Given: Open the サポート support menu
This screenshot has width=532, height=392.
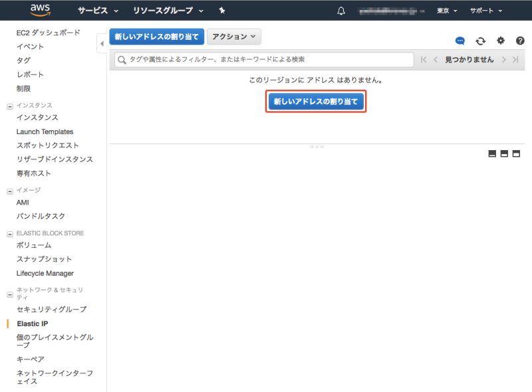Looking at the screenshot, I should [485, 11].
